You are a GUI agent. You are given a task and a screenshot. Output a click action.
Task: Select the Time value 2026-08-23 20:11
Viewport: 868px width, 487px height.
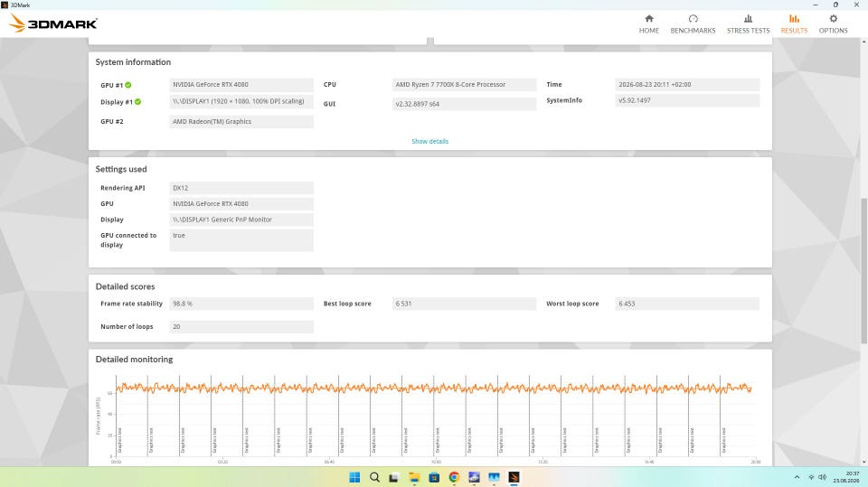pos(687,85)
